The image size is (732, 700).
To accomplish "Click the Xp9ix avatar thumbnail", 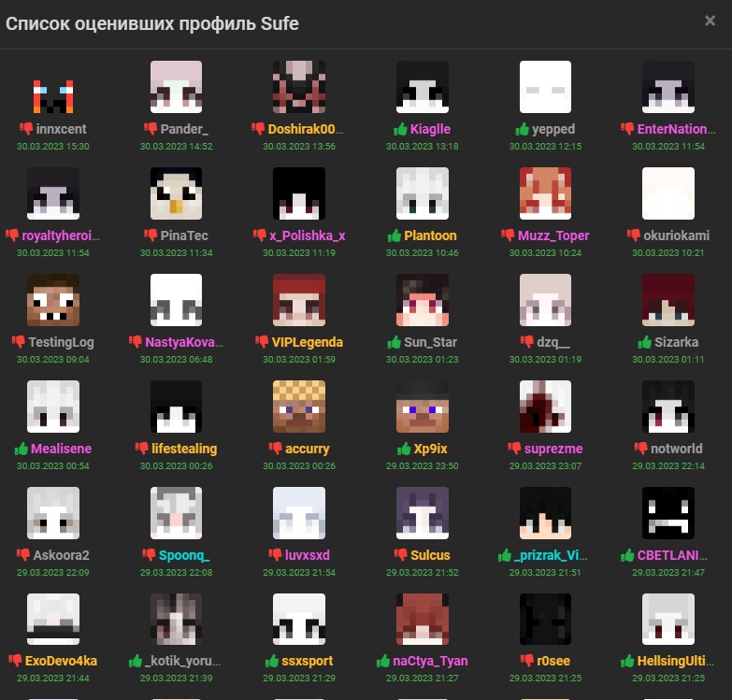I will 422,407.
